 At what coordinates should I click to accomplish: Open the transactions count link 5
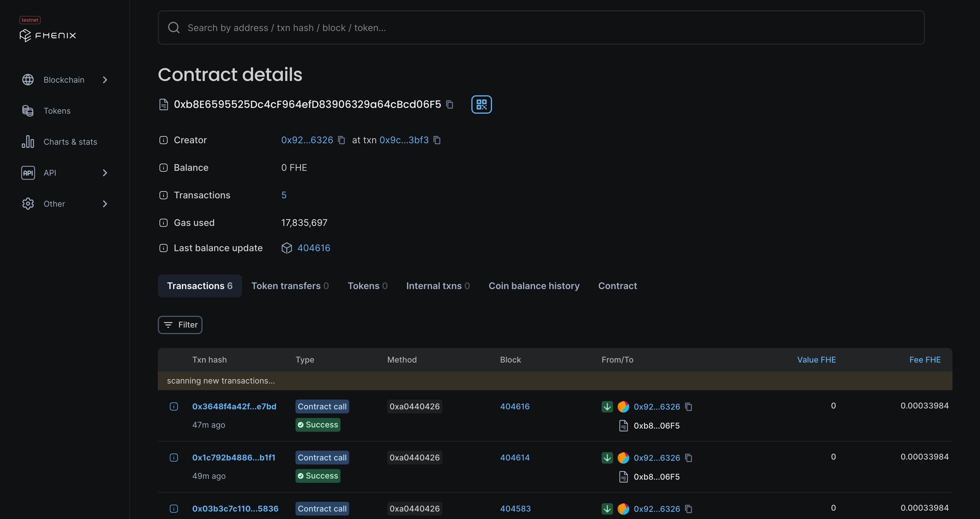(284, 195)
